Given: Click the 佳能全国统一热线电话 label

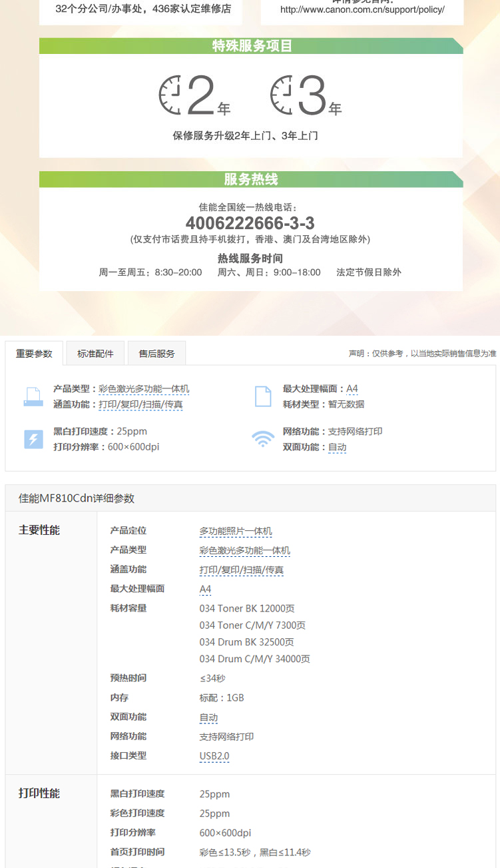Looking at the screenshot, I should [248, 207].
